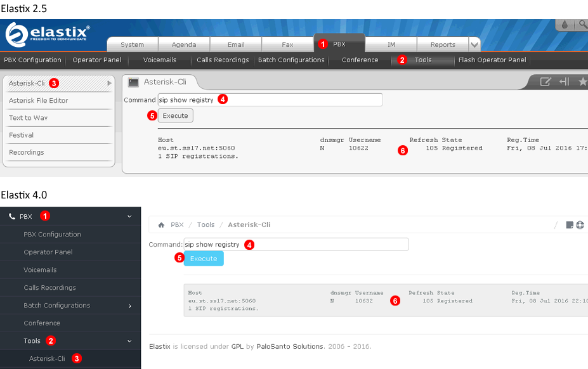588x369 pixels.
Task: Click the arrow beside Asterisk-Cli in left menu
Action: coord(109,83)
